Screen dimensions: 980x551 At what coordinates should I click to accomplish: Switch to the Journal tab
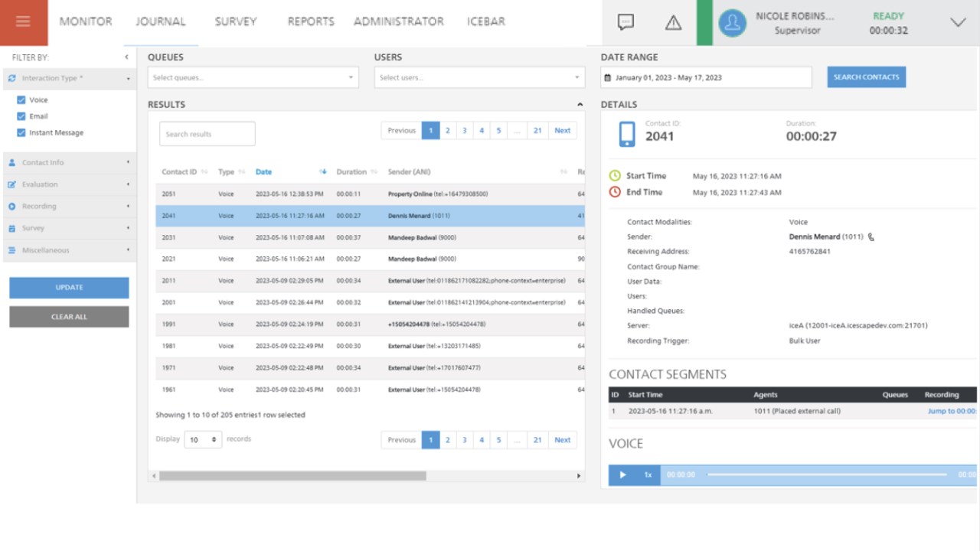point(161,21)
